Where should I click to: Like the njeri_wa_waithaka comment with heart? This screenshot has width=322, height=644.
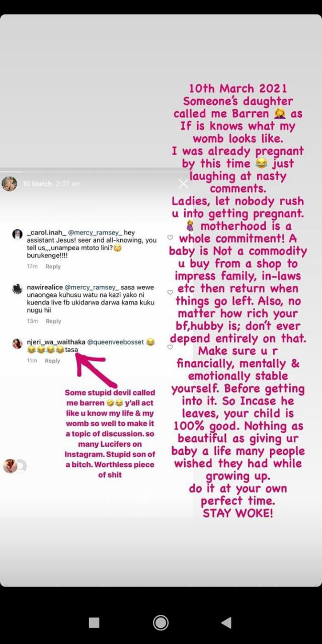point(170,347)
